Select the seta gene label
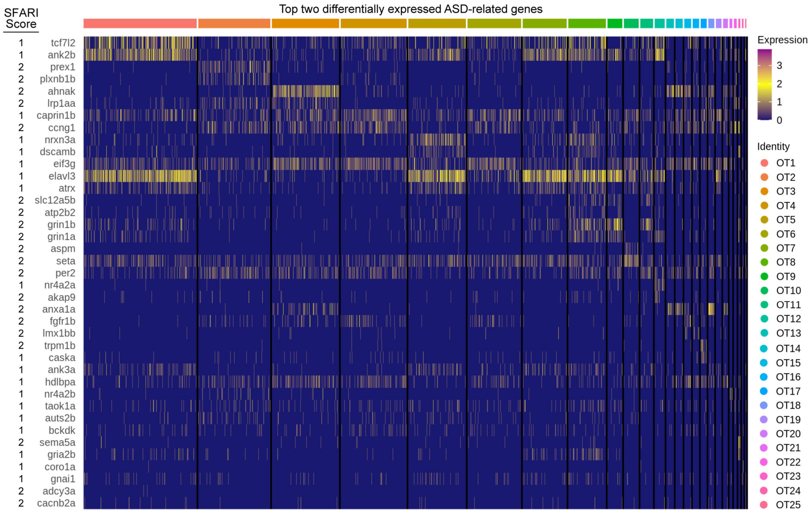The image size is (812, 515). coord(66,261)
